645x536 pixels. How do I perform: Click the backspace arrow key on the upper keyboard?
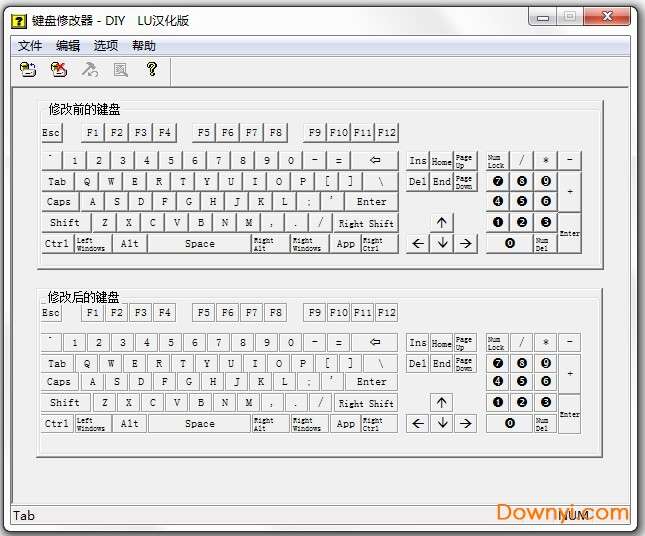(x=375, y=160)
